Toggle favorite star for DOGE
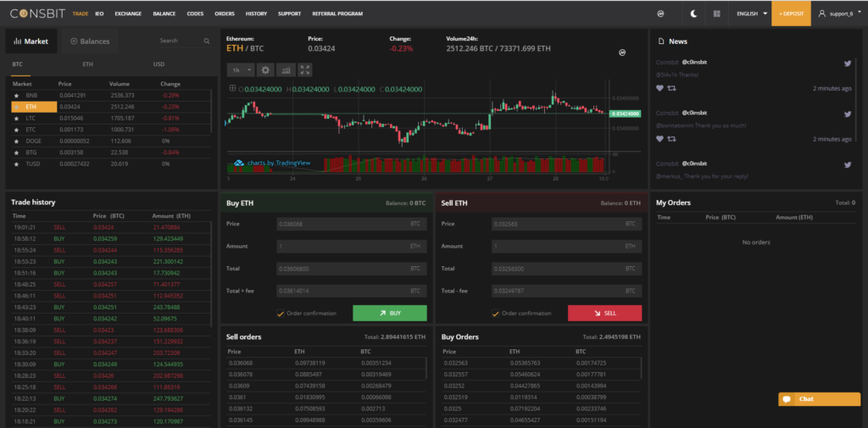Viewport: 868px width, 428px height. [17, 142]
